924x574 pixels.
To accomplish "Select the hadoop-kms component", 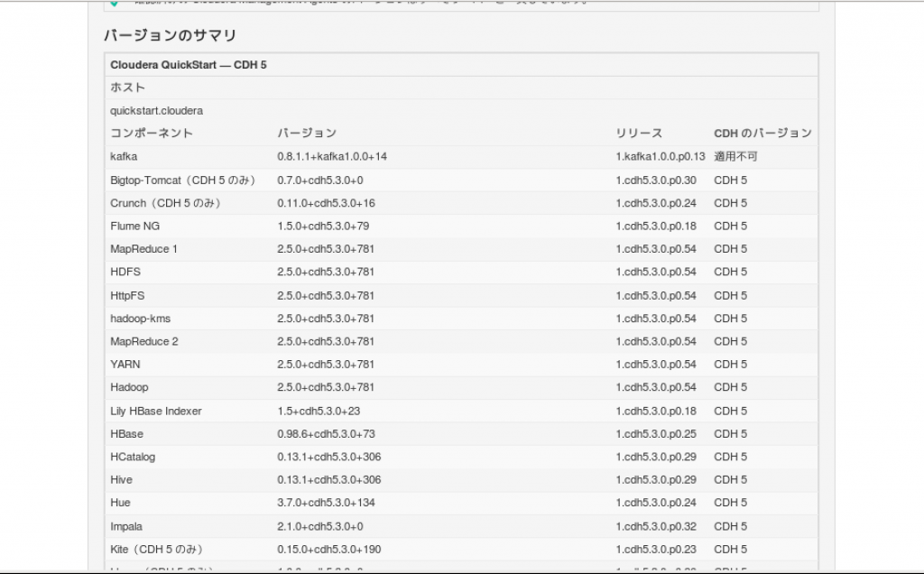I will pos(140,319).
